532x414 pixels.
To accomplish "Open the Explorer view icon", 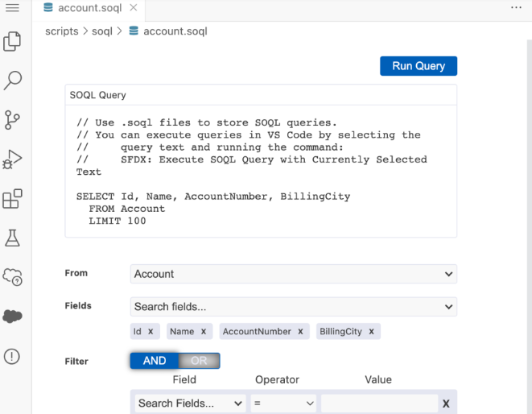I will (12, 41).
